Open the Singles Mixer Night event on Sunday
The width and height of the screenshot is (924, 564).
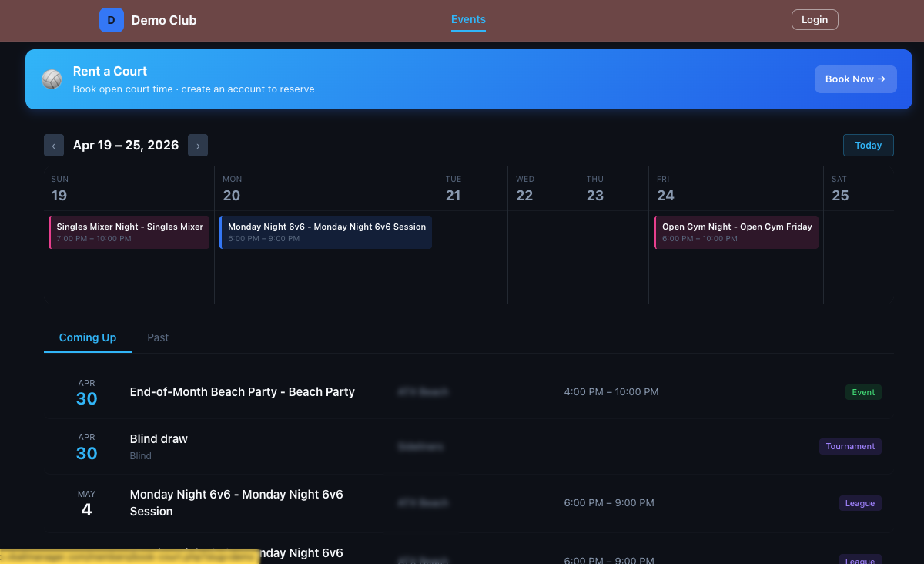(129, 232)
